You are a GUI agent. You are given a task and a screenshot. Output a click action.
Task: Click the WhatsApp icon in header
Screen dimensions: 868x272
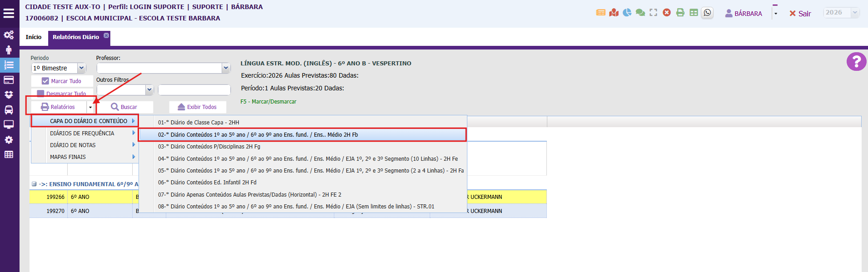[x=707, y=13]
